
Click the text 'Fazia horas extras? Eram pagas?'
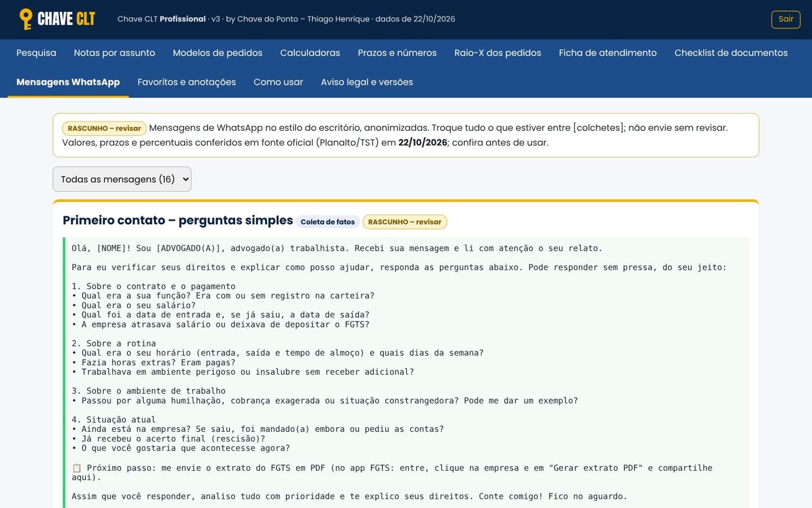(158, 362)
